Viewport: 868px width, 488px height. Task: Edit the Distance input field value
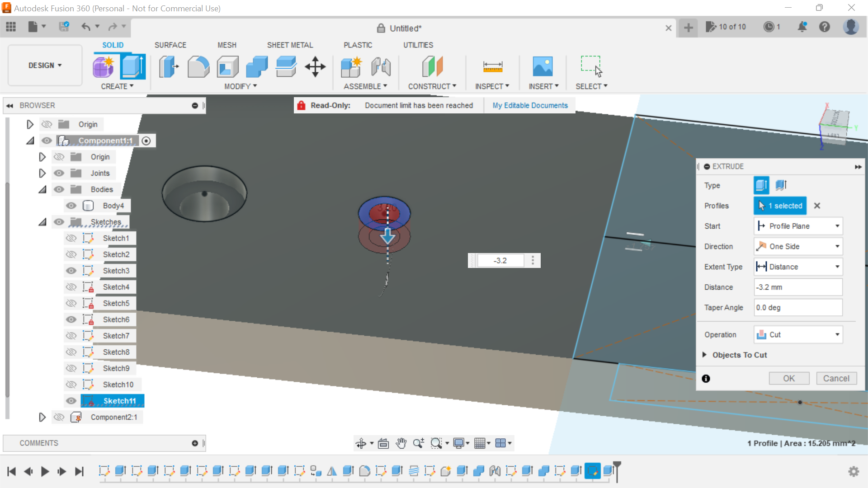click(x=797, y=286)
